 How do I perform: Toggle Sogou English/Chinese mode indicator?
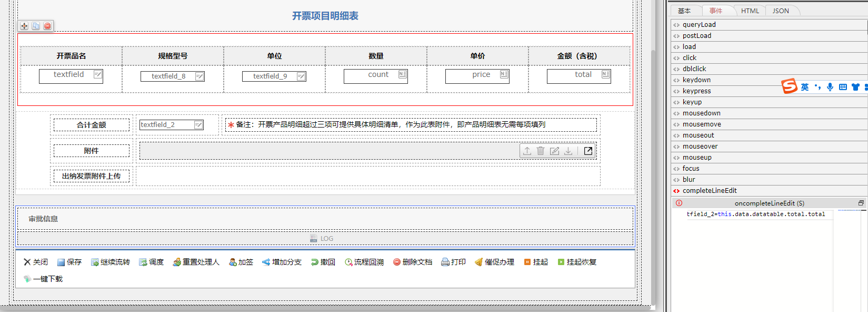point(805,87)
